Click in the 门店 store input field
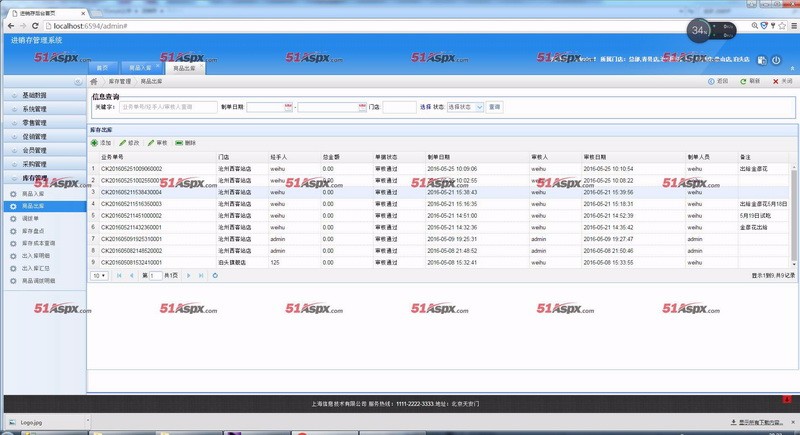This screenshot has height=435, width=800. click(399, 107)
